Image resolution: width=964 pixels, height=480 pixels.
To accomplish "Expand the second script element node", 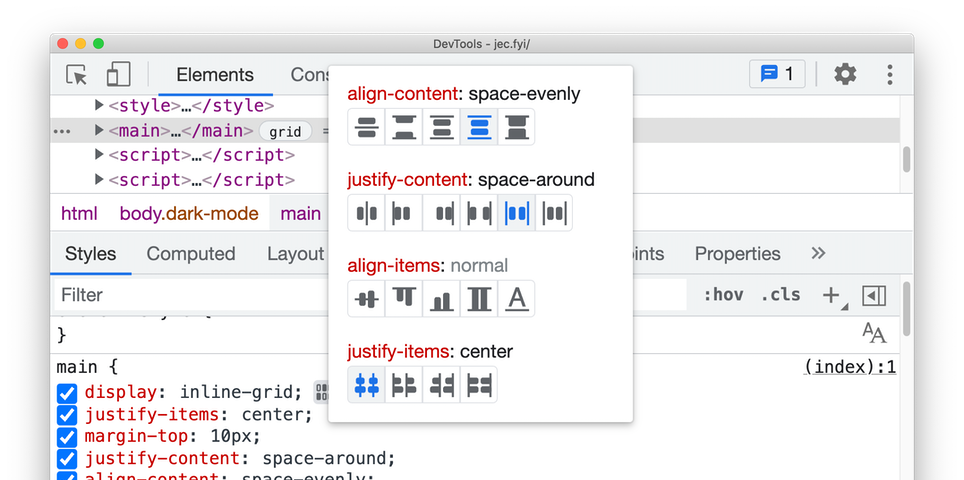I will [99, 179].
